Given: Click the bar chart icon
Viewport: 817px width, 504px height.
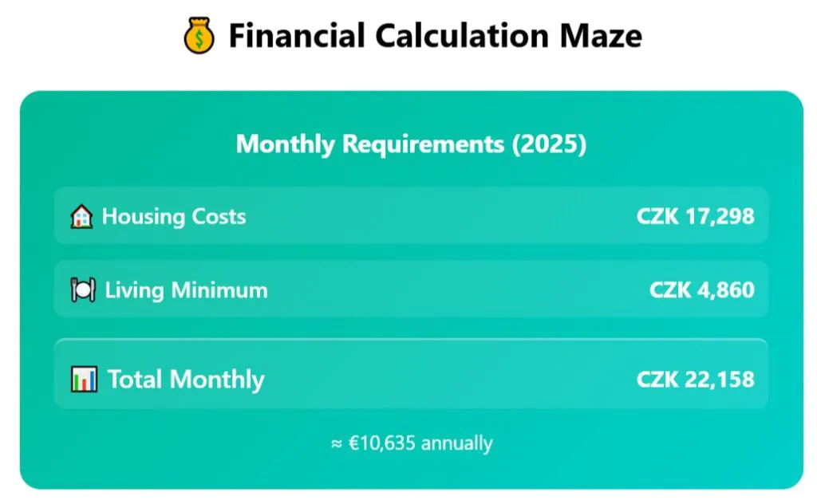Looking at the screenshot, I should (84, 379).
